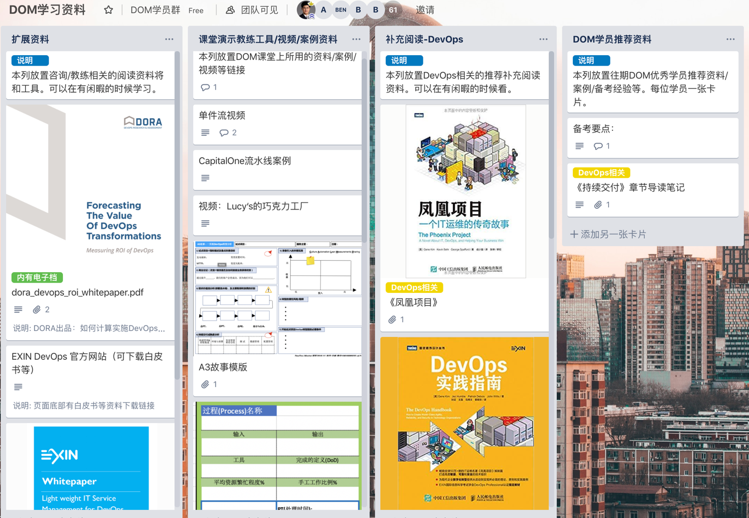Open the 《凤凰项目》 card title

pos(412,302)
